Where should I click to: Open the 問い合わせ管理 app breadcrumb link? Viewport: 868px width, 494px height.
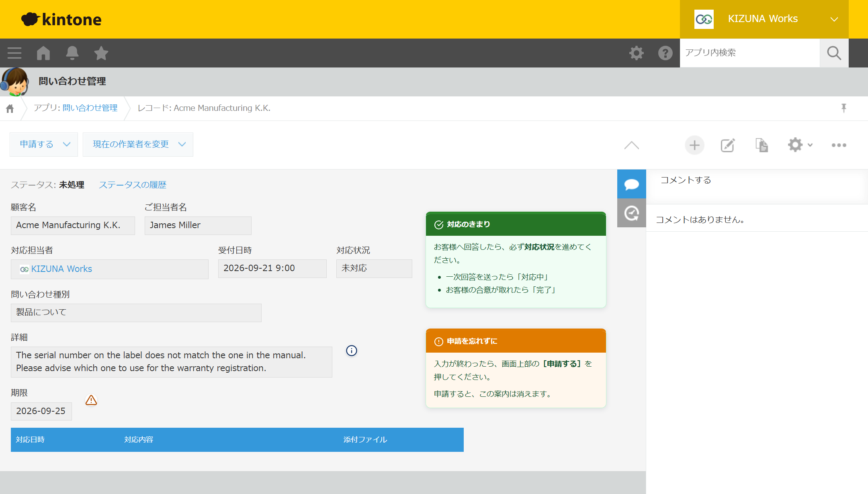click(90, 108)
